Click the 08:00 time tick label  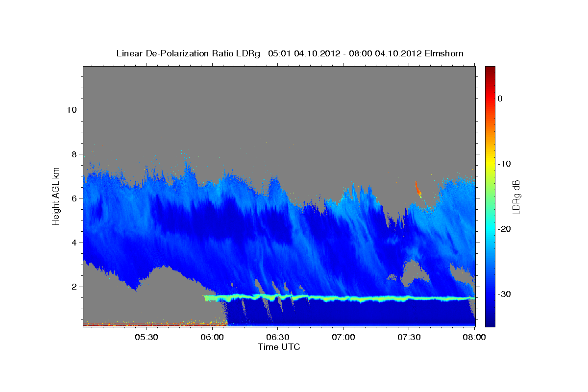coord(474,338)
